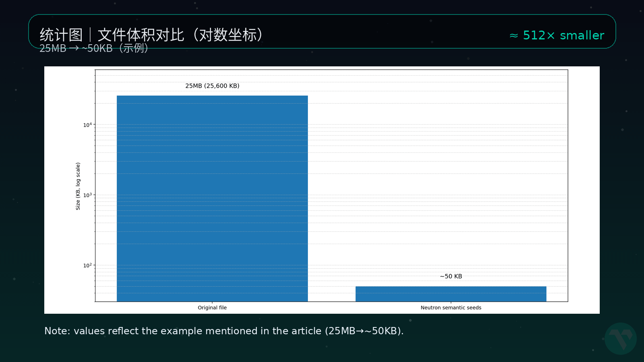Click the 10⁴ y-axis tick label
This screenshot has height=362, width=644.
click(x=87, y=125)
